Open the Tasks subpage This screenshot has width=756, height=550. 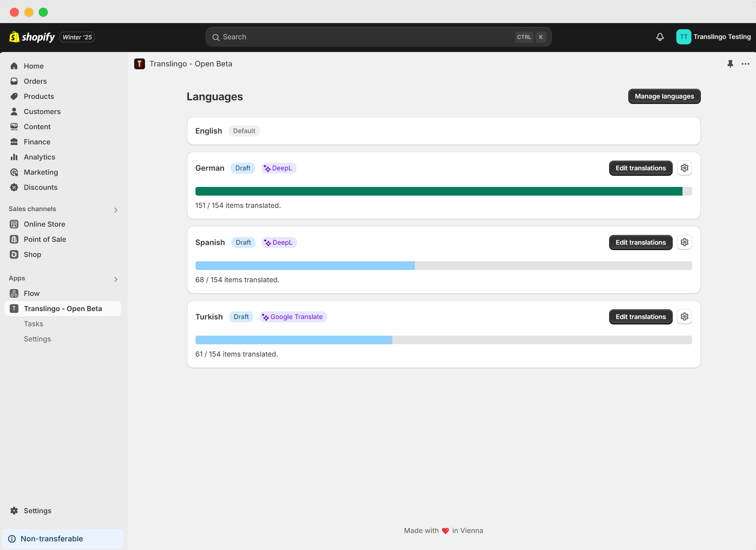[34, 324]
